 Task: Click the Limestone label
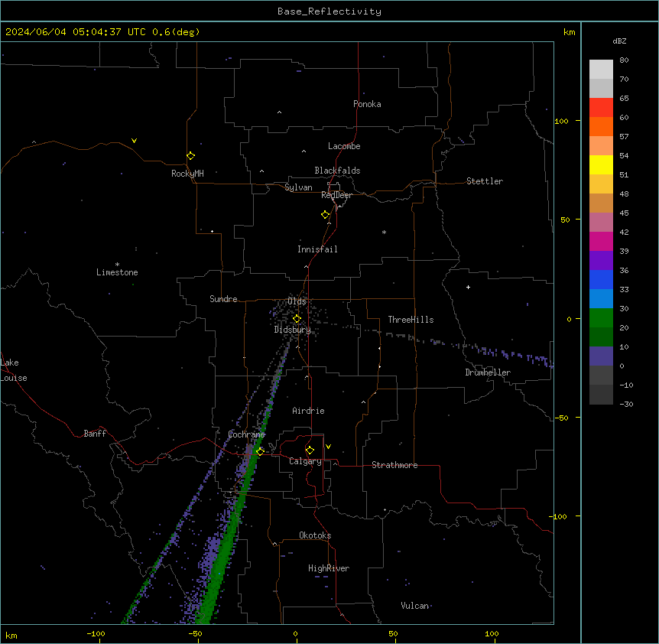click(117, 272)
